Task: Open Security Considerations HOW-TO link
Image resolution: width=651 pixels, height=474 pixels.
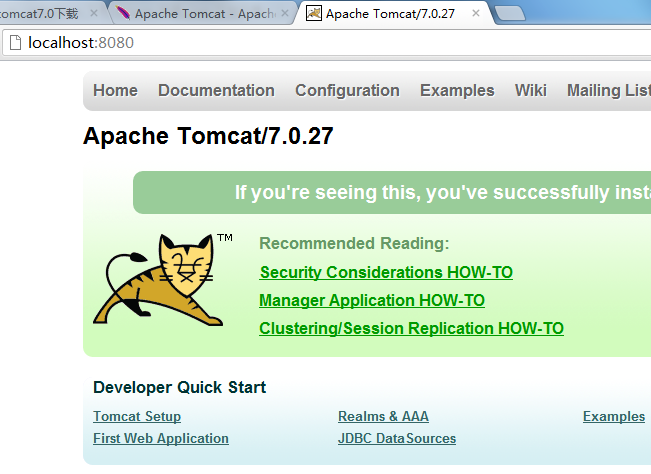Action: click(x=386, y=272)
